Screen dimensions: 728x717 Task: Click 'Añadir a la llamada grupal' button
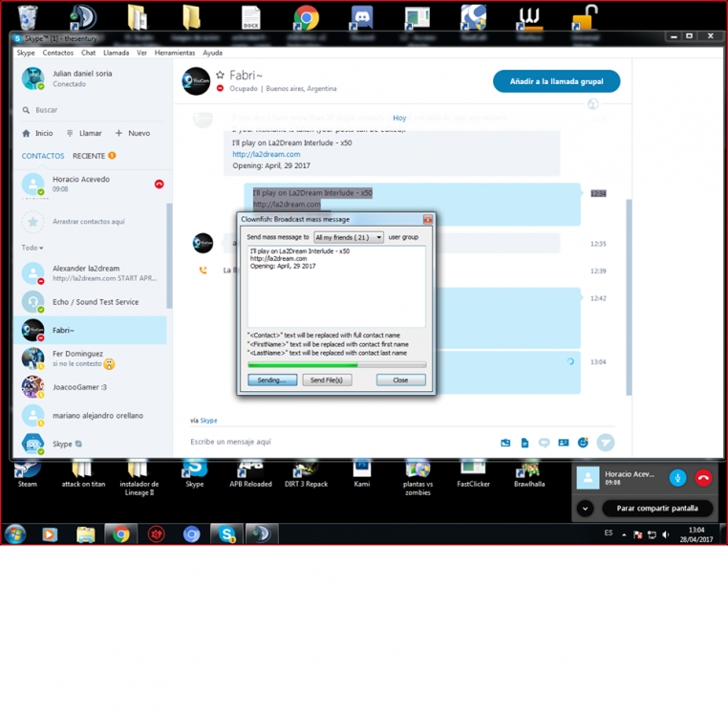tap(556, 81)
